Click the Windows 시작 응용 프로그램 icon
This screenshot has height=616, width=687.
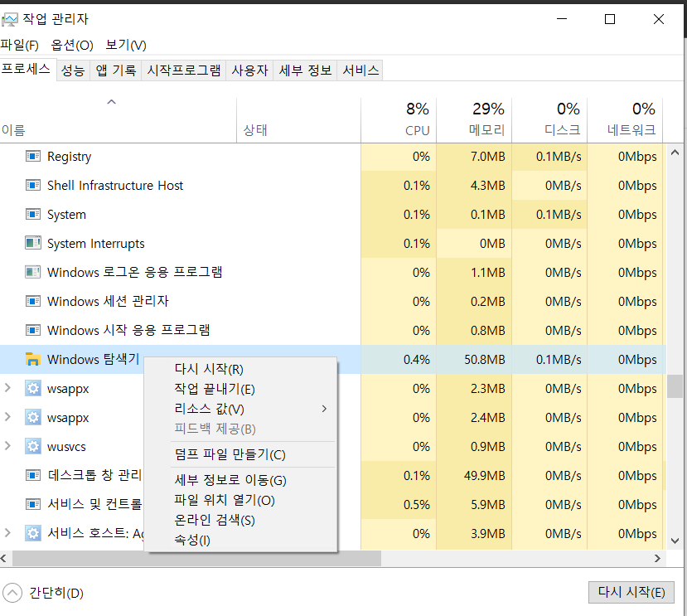point(33,330)
